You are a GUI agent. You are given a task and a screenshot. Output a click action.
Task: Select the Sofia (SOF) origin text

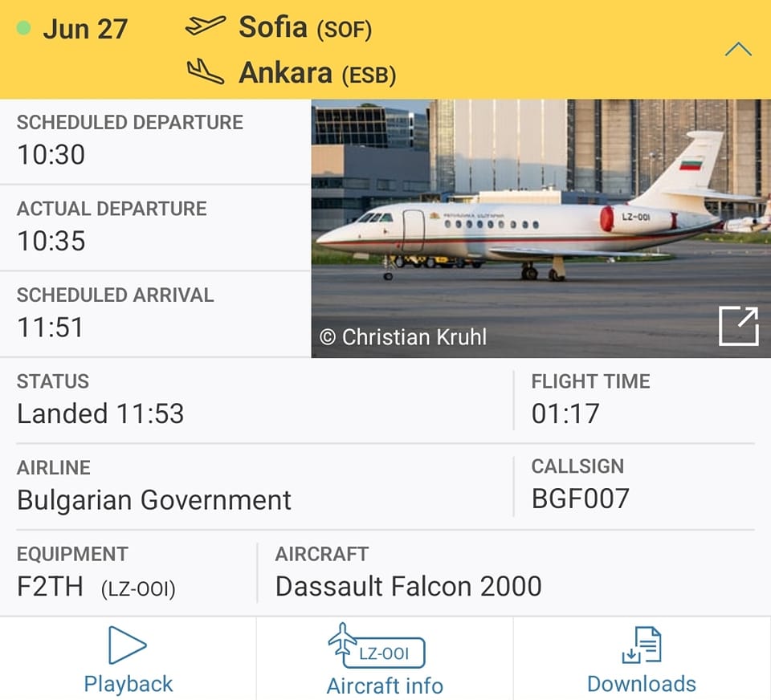(305, 28)
